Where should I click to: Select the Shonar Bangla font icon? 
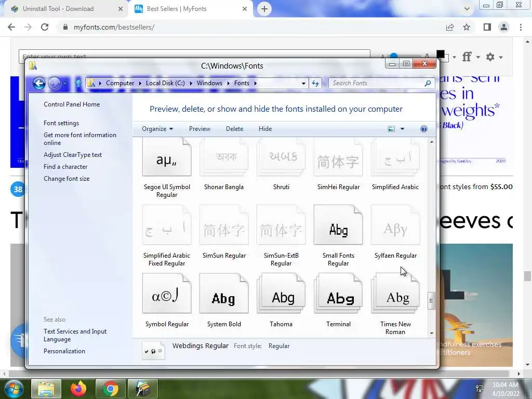(x=224, y=157)
